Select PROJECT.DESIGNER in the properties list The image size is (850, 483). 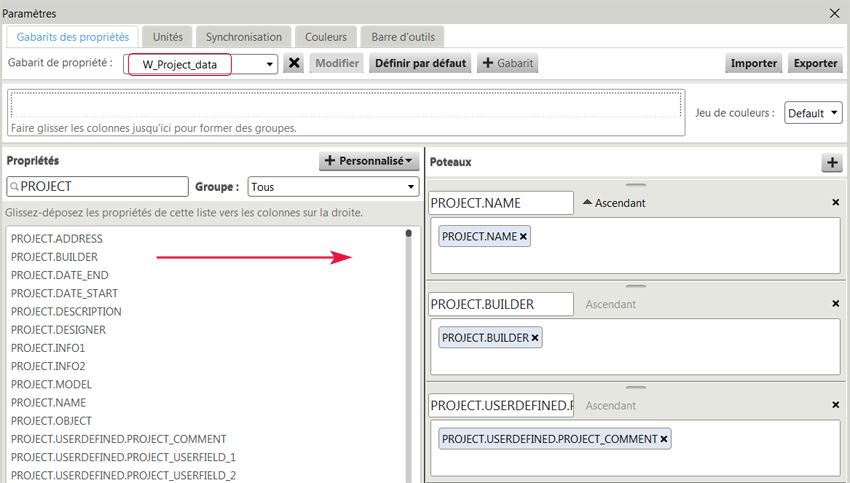[x=58, y=329]
